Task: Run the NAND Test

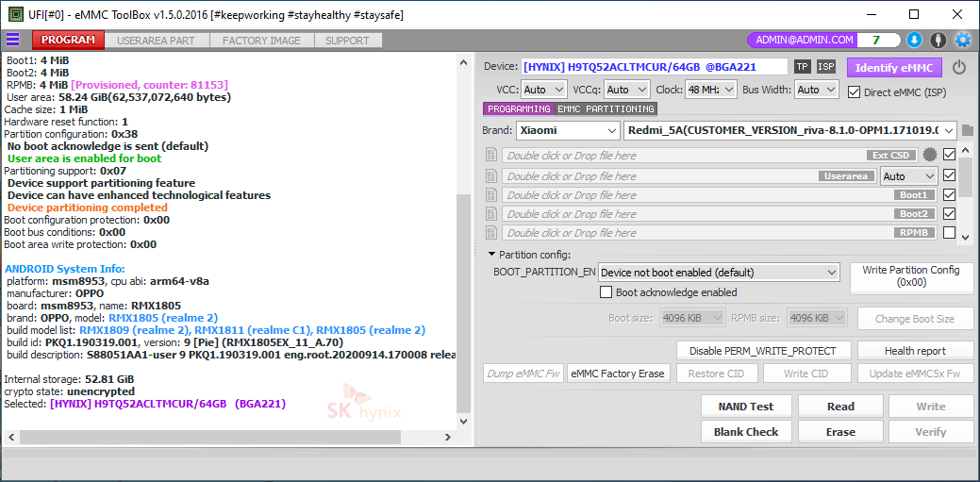Action: [746, 407]
